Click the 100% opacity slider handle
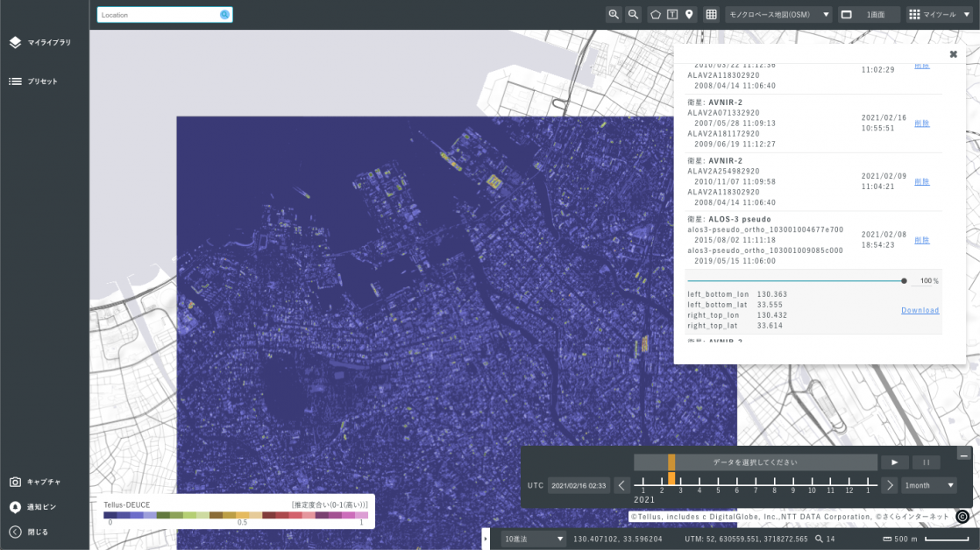The width and height of the screenshot is (980, 550). [904, 281]
